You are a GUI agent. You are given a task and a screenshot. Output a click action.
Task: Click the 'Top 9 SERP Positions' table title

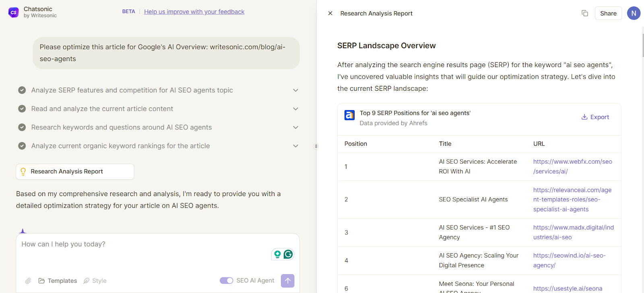click(x=415, y=113)
